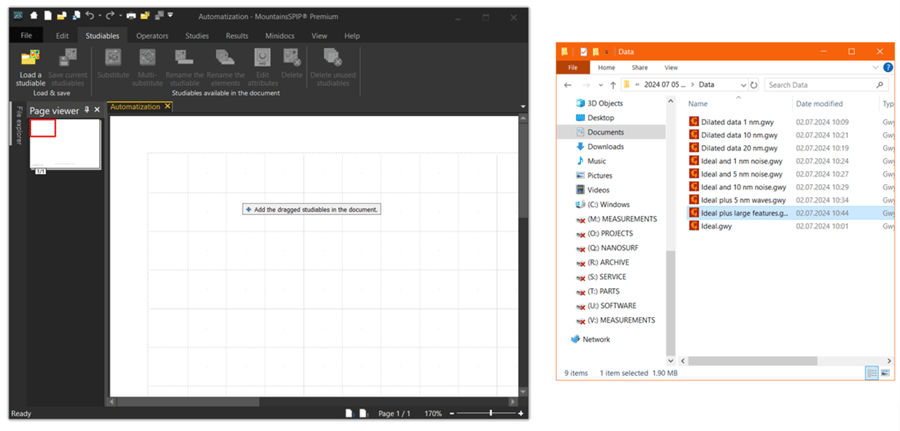Expand the address bar history dropdown
This screenshot has height=431, width=900.
point(743,85)
